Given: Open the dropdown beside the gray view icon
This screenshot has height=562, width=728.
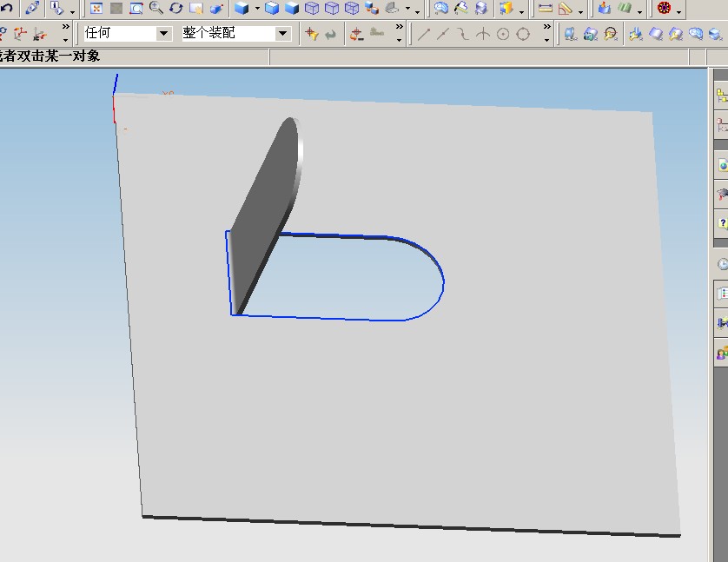Looking at the screenshot, I should tap(407, 9).
